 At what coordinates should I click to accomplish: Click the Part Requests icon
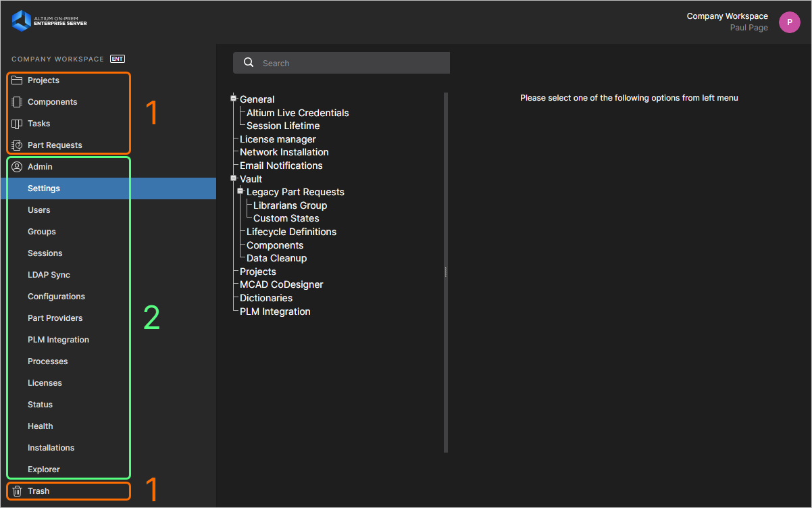17,145
